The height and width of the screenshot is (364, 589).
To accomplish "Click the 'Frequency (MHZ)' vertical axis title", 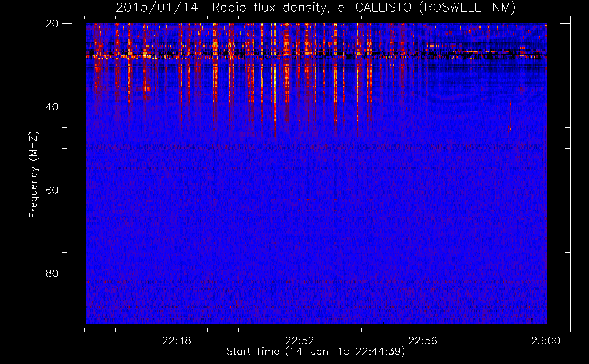I will coord(33,175).
